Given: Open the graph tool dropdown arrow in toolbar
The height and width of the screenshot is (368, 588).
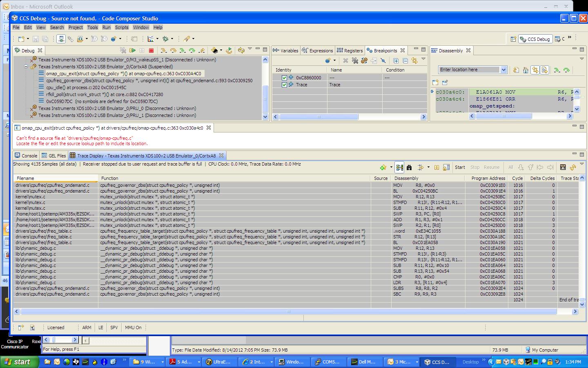Looking at the screenshot, I should point(157,39).
